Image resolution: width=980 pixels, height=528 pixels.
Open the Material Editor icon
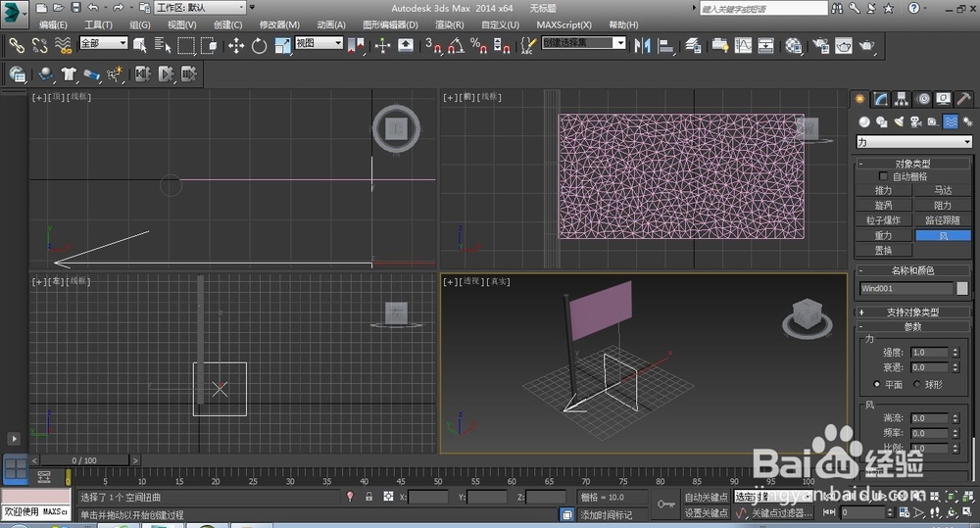click(x=793, y=45)
